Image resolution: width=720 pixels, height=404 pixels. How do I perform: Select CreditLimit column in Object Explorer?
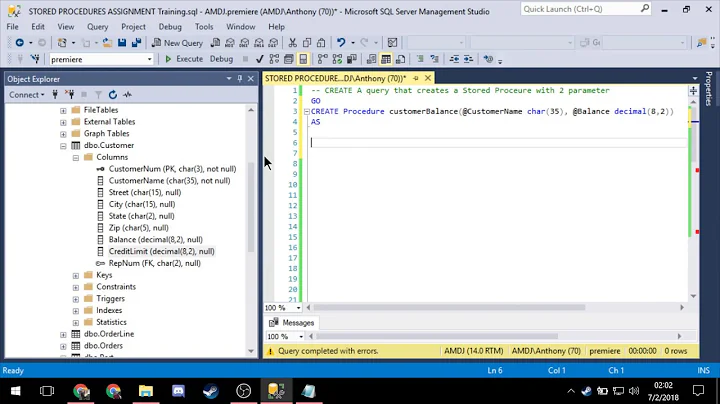[162, 251]
